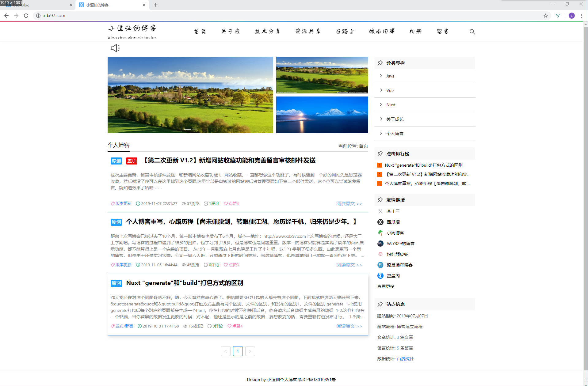The height and width of the screenshot is (386, 588).
Task: Click the 查看更多 link under friend links
Action: pos(386,286)
